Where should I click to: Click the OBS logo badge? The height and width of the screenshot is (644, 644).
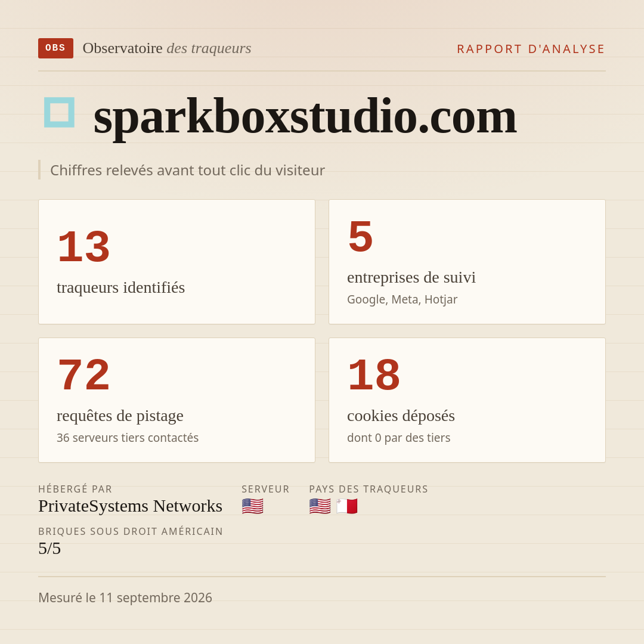[55, 48]
